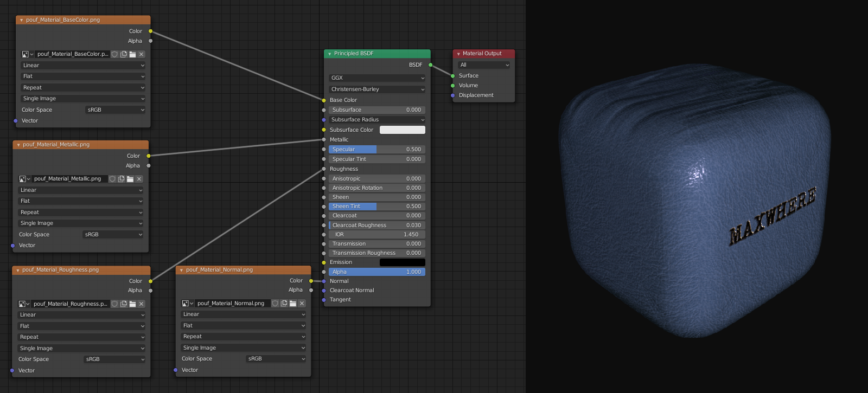Open the GGX distribution dropdown
The width and height of the screenshot is (868, 393).
pos(377,78)
